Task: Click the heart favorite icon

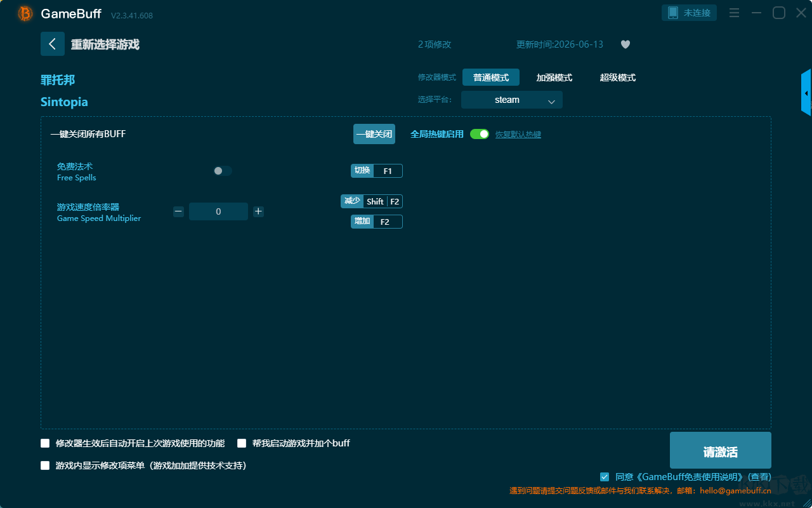Action: (625, 44)
